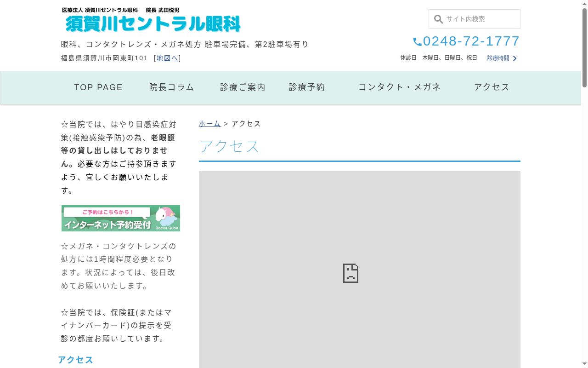
Task: Click the tagline 眼科、コンタクトレンズ・メガネ処方
Action: tap(131, 44)
